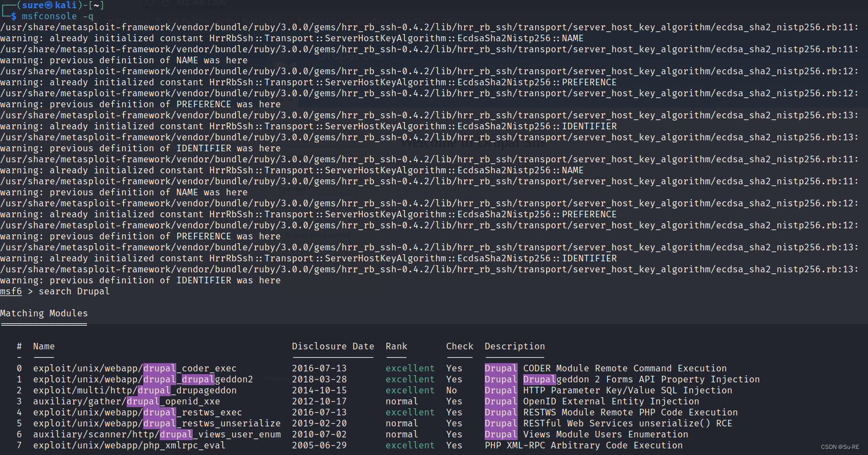Click the 'Disclosure Date' column header

(x=333, y=346)
